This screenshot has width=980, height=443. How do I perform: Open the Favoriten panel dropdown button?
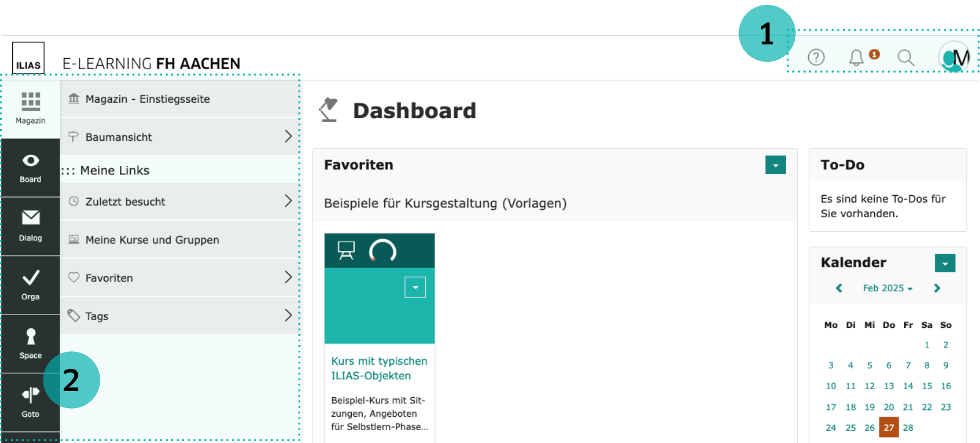coord(775,165)
